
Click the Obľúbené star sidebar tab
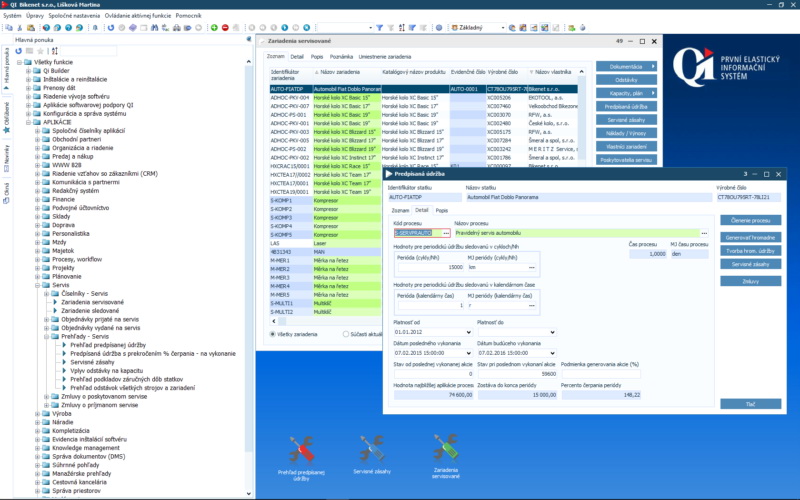7,117
